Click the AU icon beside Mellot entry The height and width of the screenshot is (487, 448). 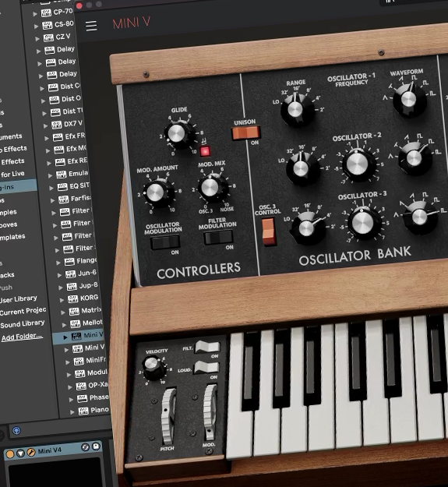[x=75, y=323]
